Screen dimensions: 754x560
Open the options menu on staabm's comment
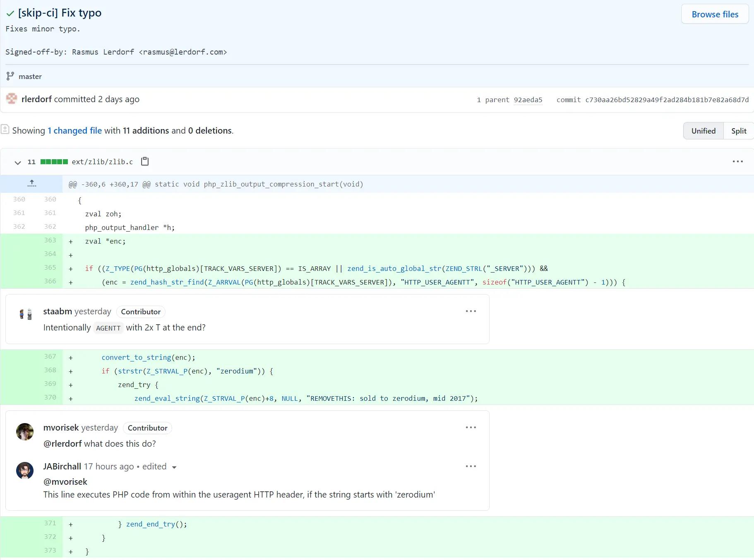click(471, 311)
